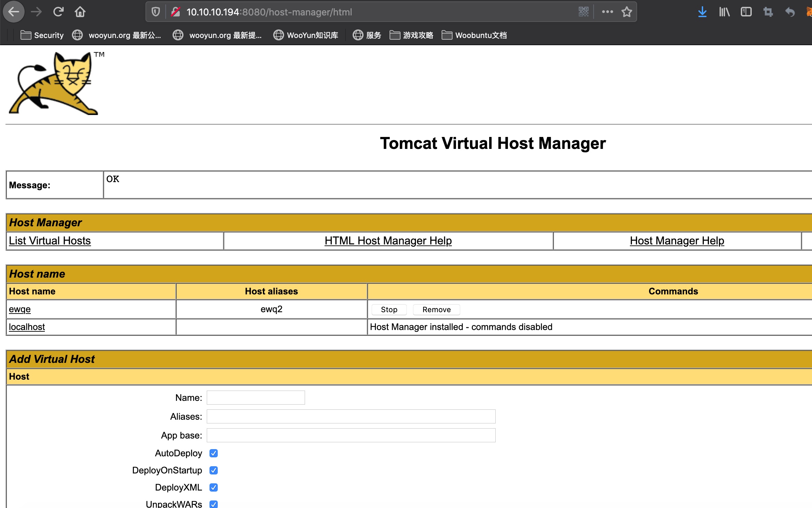Open the downloads arrow icon
Screen dimensions: 812x508
702,12
